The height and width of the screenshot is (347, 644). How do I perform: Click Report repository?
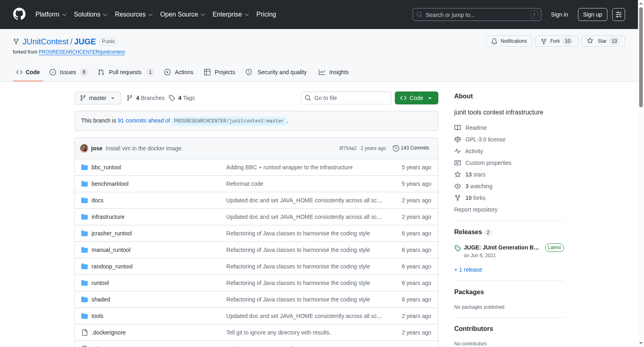[x=476, y=210]
